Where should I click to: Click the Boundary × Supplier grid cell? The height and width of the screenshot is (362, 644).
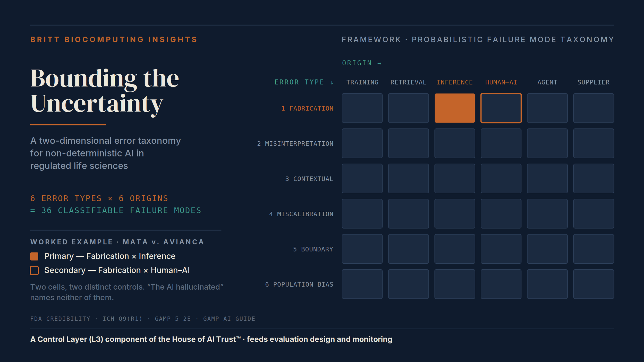click(x=594, y=249)
